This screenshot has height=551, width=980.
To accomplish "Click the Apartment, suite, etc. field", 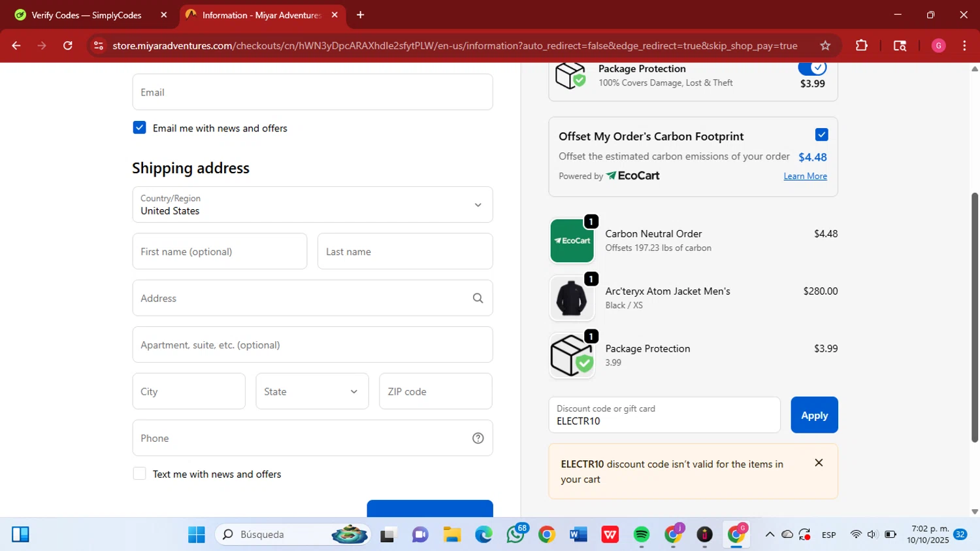I will click(x=312, y=344).
